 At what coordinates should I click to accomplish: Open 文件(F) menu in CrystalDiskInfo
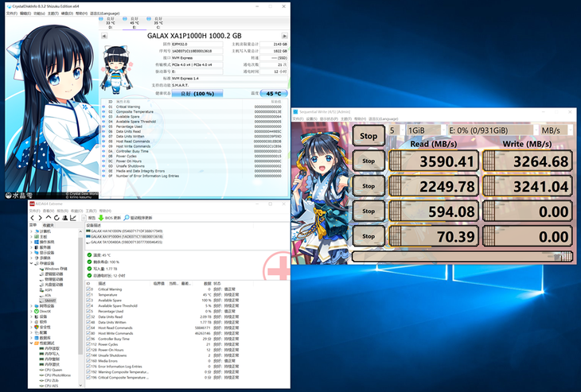point(12,14)
